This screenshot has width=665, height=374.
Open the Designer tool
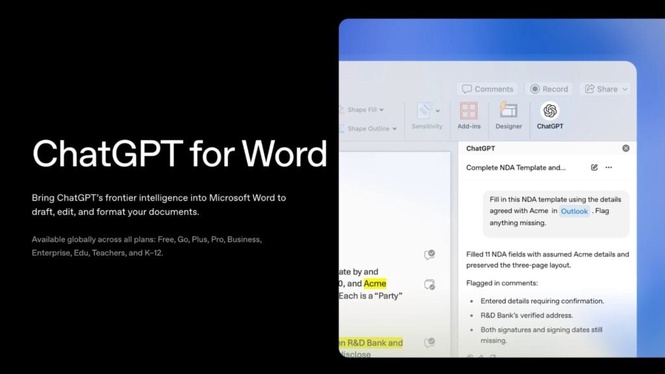(508, 115)
